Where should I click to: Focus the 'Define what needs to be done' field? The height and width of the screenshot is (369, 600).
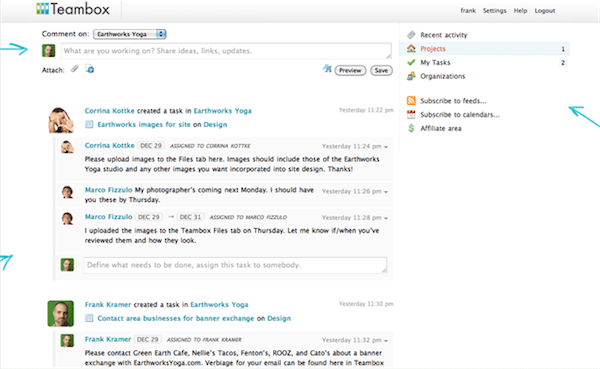[235, 265]
